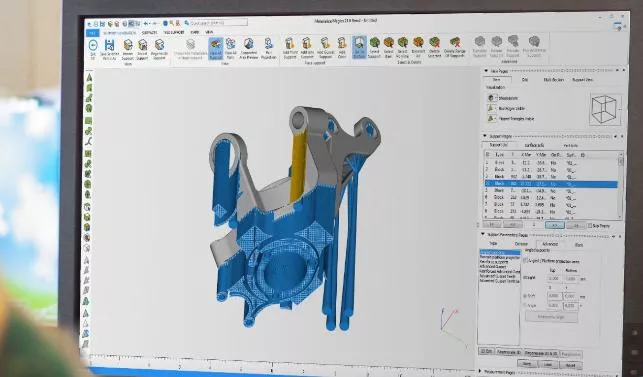
Task: Collapse the View Pages panel
Action: [486, 71]
